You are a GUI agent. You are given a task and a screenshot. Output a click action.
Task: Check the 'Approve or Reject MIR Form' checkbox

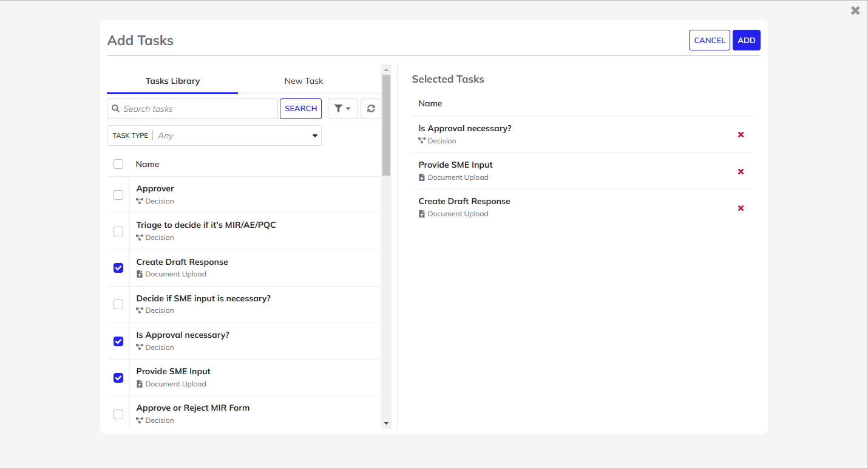(118, 414)
